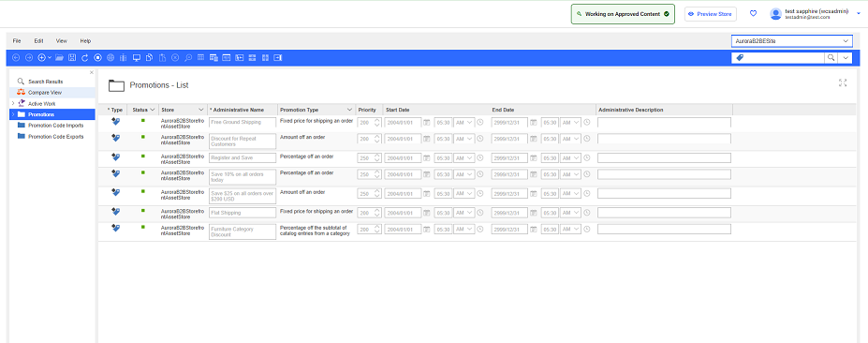The width and height of the screenshot is (868, 343).
Task: Click the globe icon in the toolbar
Action: [110, 57]
